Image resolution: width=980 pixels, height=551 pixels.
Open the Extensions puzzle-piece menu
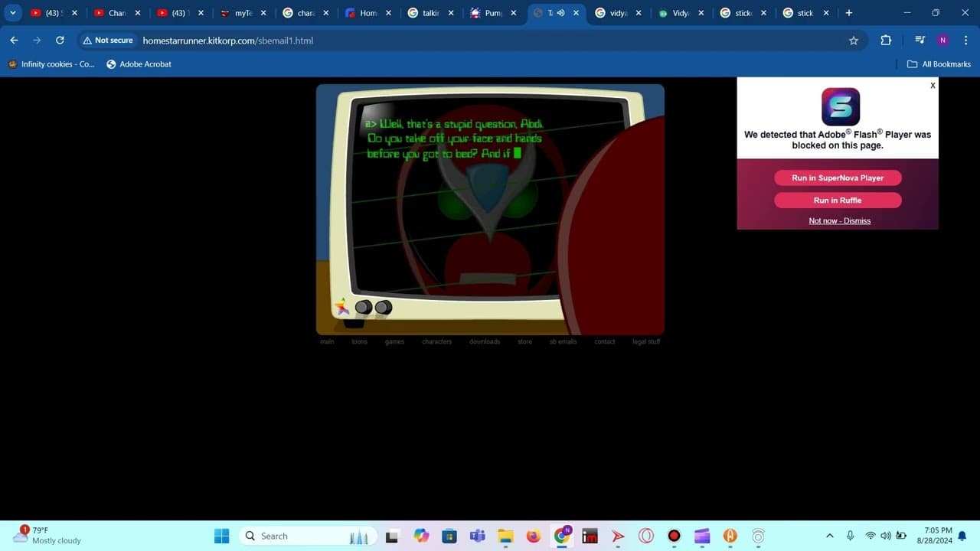[886, 41]
